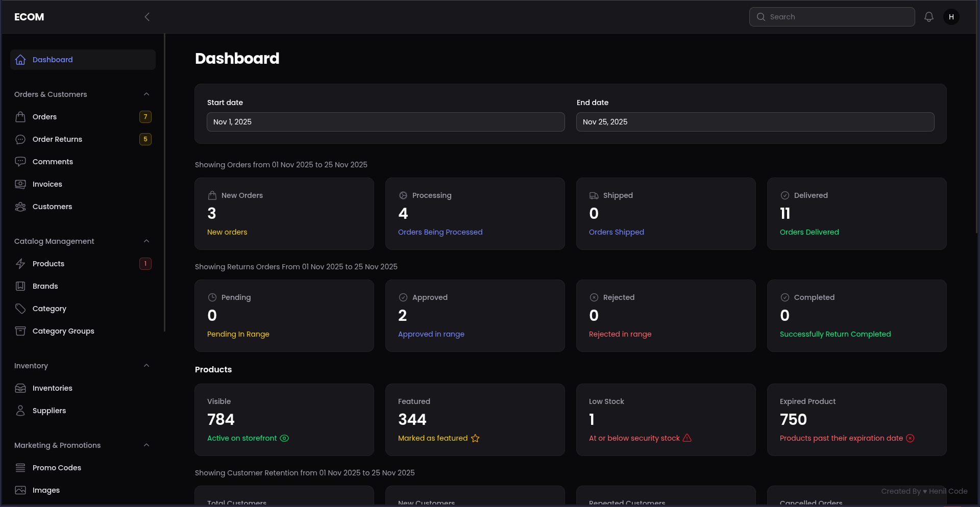Collapse the Inventory sidebar section
This screenshot has height=507, width=980.
pyautogui.click(x=146, y=366)
